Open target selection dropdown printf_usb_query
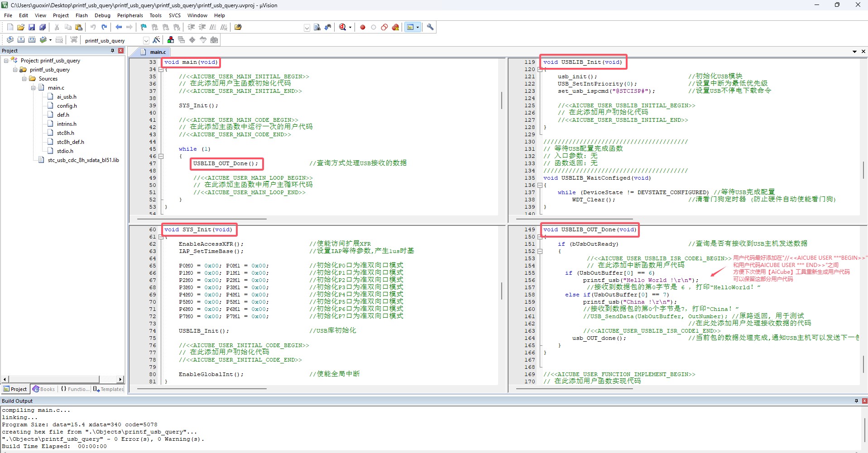Viewport: 868px width, 453px height. [x=146, y=40]
